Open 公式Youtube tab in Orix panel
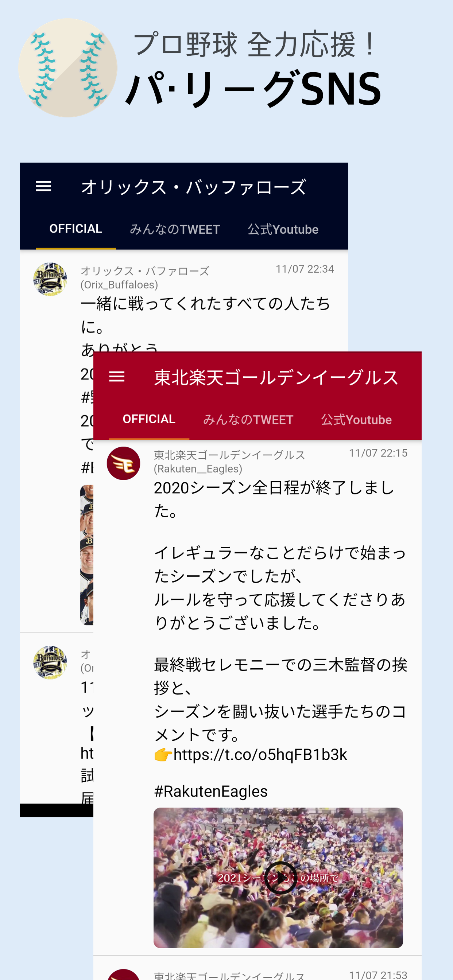The image size is (453, 980). click(283, 229)
